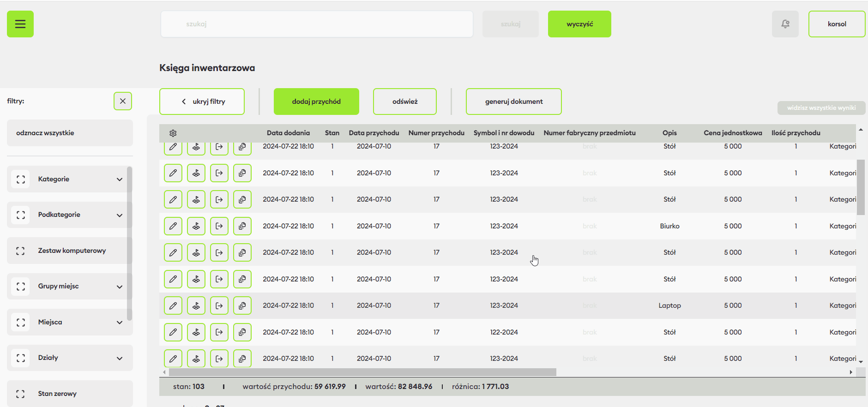Screen dimensions: 868x407
Task: Toggle the Stan zerowy filter
Action: pyautogui.click(x=21, y=394)
